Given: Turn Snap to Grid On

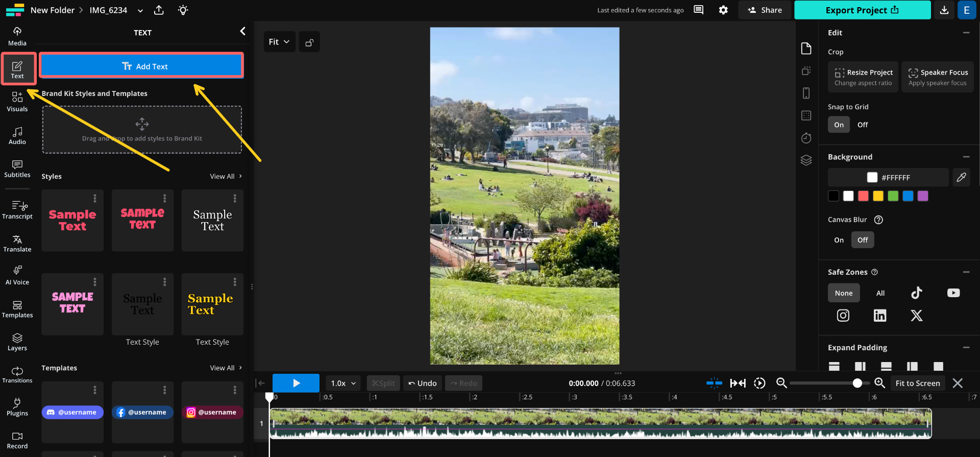Looking at the screenshot, I should [x=839, y=125].
